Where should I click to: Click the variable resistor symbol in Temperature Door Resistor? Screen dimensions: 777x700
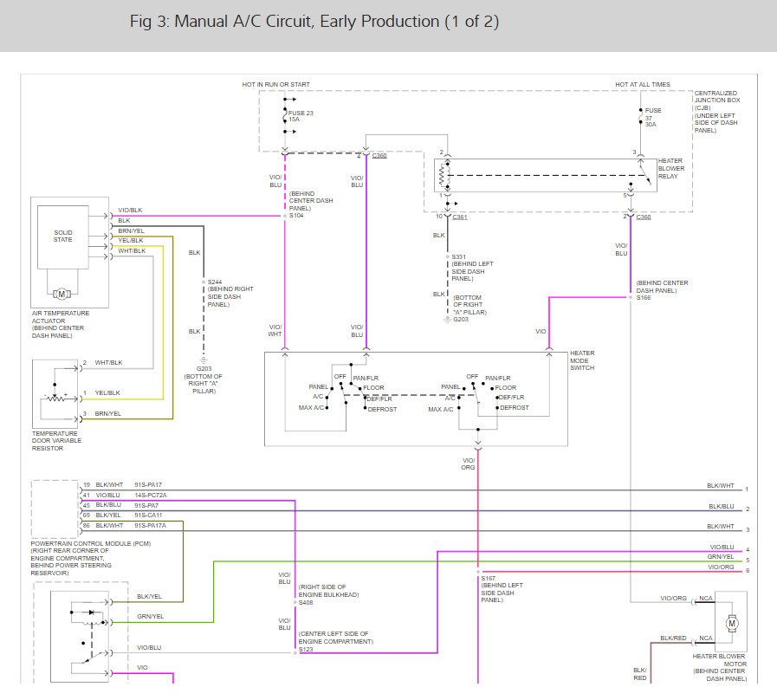(55, 399)
